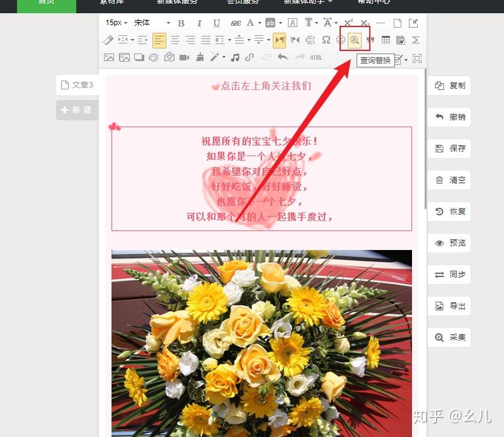Toggle fullscreen editing mode
This screenshot has height=437, width=504.
416,57
